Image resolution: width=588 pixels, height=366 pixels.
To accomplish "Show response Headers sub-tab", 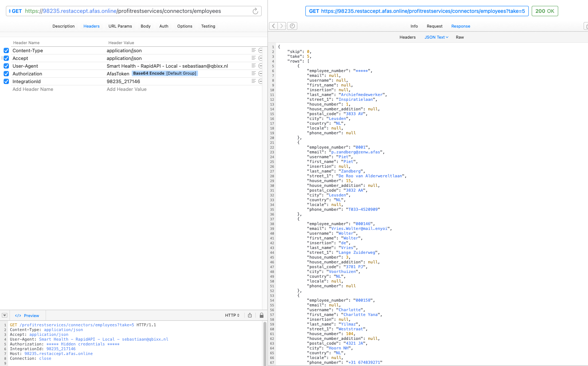I will click(x=408, y=37).
